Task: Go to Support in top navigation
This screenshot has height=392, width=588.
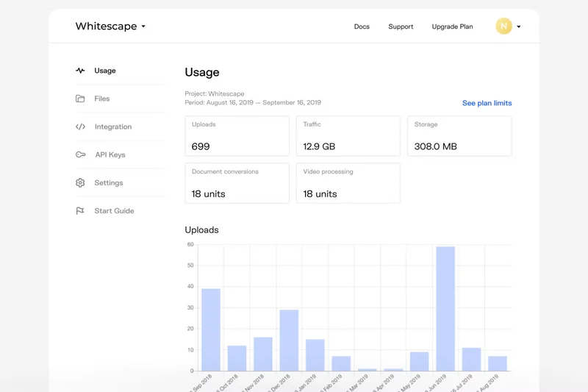Action: (x=401, y=26)
